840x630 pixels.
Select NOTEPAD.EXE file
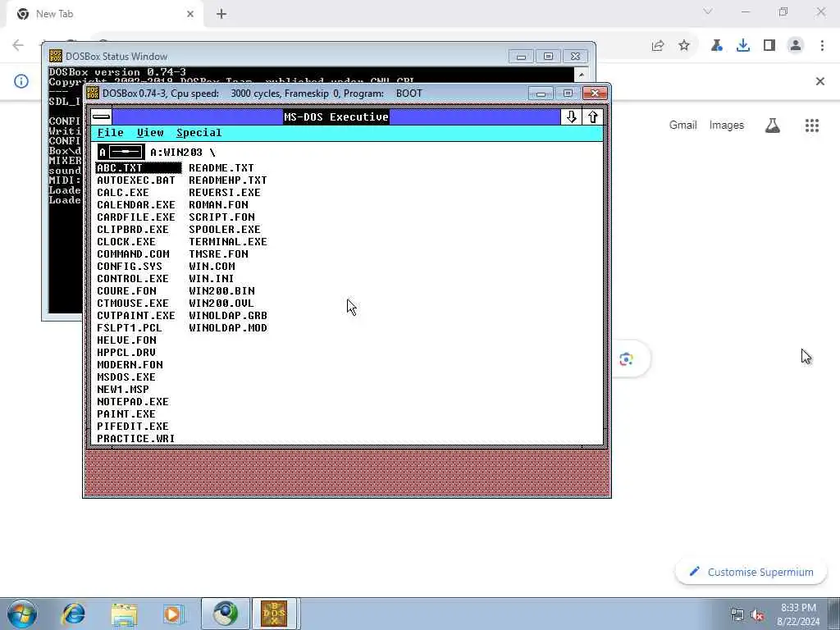pos(133,402)
